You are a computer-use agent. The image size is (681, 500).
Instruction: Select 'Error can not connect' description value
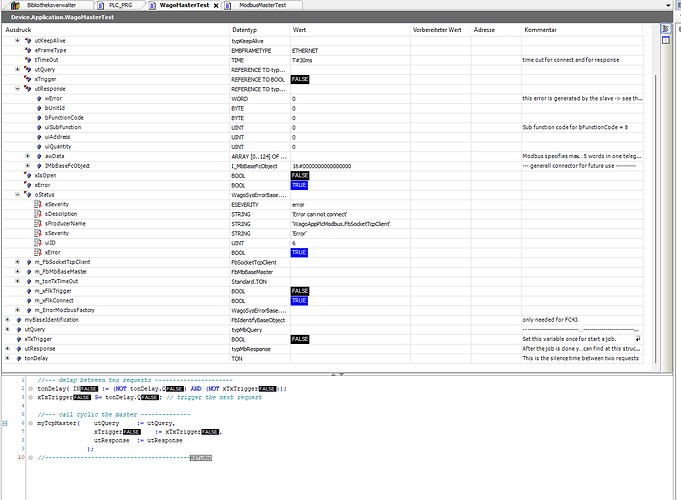click(320, 214)
